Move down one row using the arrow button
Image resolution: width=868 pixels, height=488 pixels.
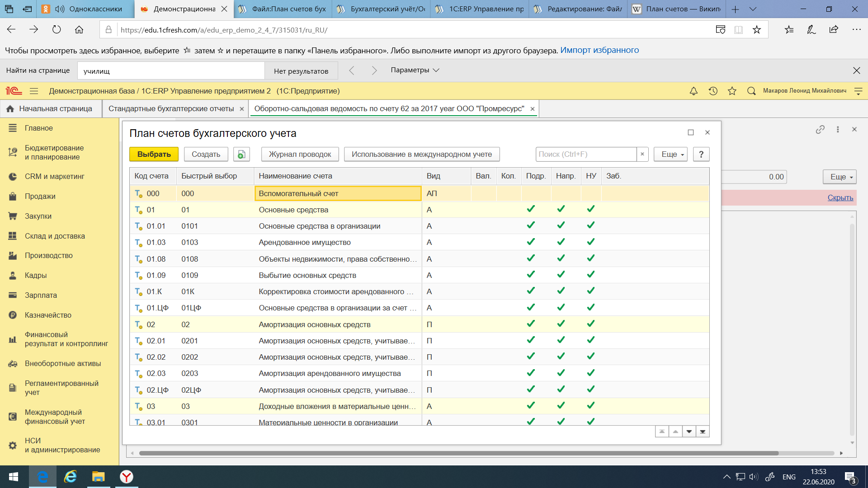[x=689, y=432]
